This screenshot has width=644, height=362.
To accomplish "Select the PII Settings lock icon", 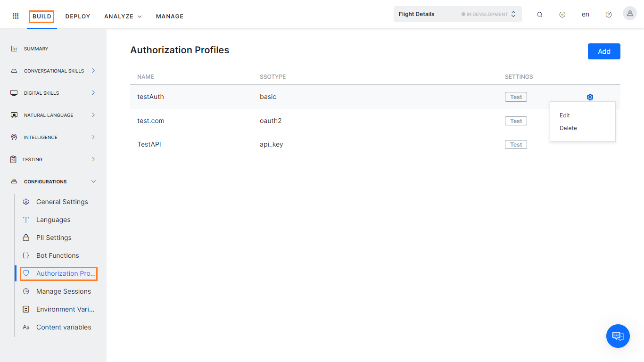I will pyautogui.click(x=26, y=237).
